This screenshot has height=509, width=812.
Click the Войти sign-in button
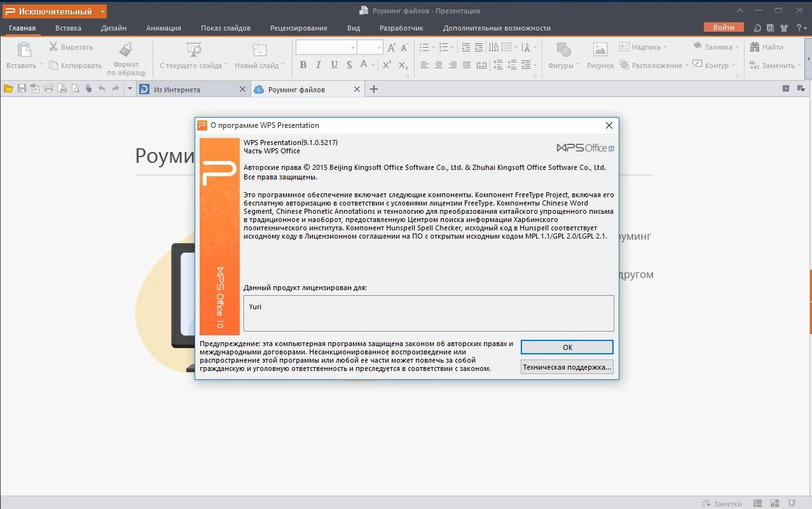click(x=724, y=27)
